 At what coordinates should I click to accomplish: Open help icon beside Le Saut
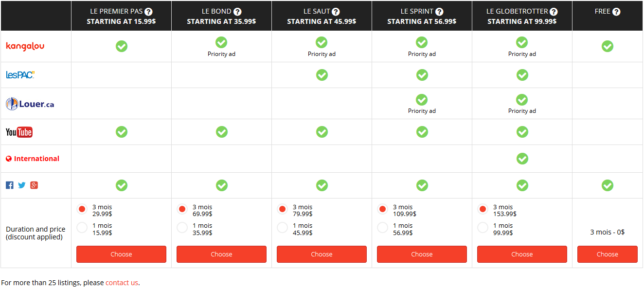[336, 12]
